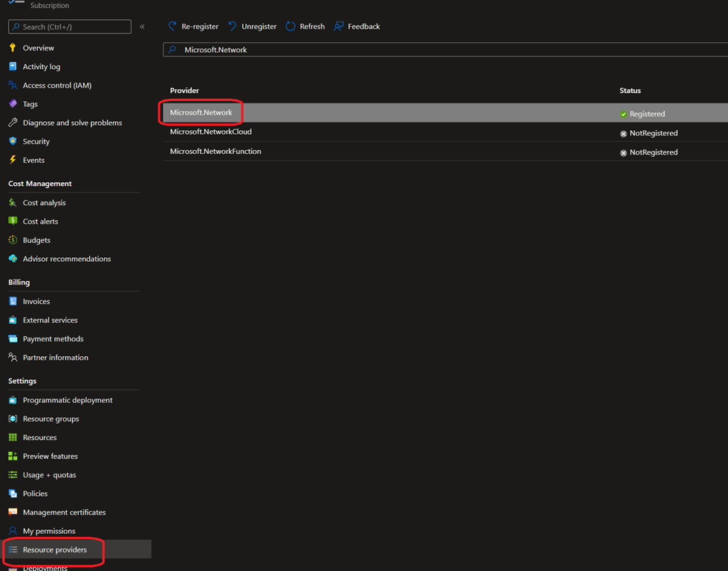Open Activity log from sidebar icon
728x571 pixels.
click(x=13, y=67)
